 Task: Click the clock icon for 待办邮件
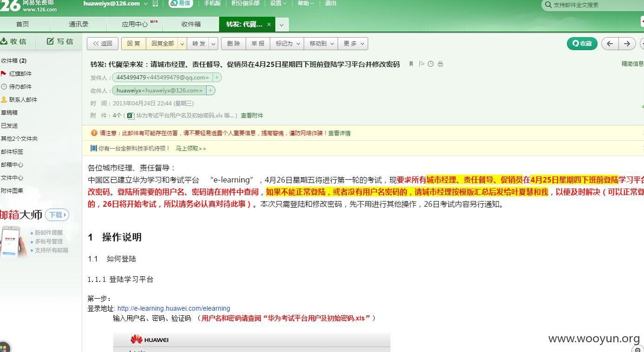[x=4, y=87]
